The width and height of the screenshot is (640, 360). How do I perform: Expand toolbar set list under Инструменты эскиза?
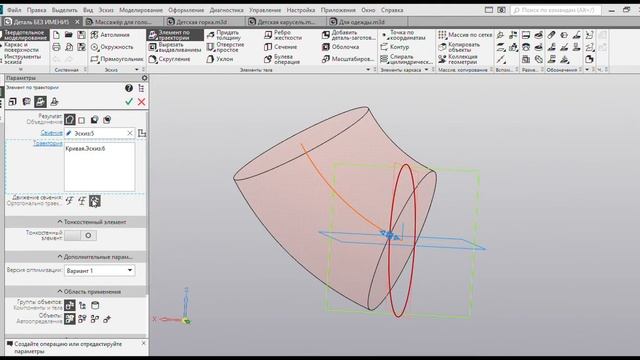coord(21,70)
